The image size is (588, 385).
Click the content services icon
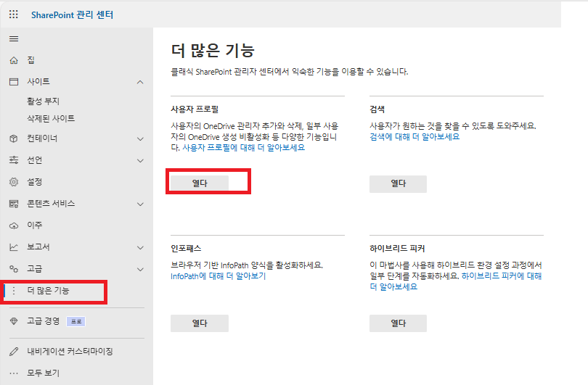point(14,204)
